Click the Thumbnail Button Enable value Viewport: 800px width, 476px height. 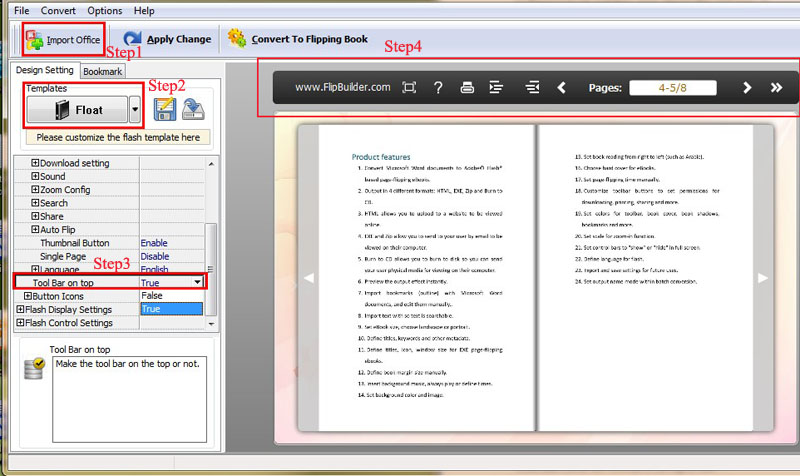[154, 243]
